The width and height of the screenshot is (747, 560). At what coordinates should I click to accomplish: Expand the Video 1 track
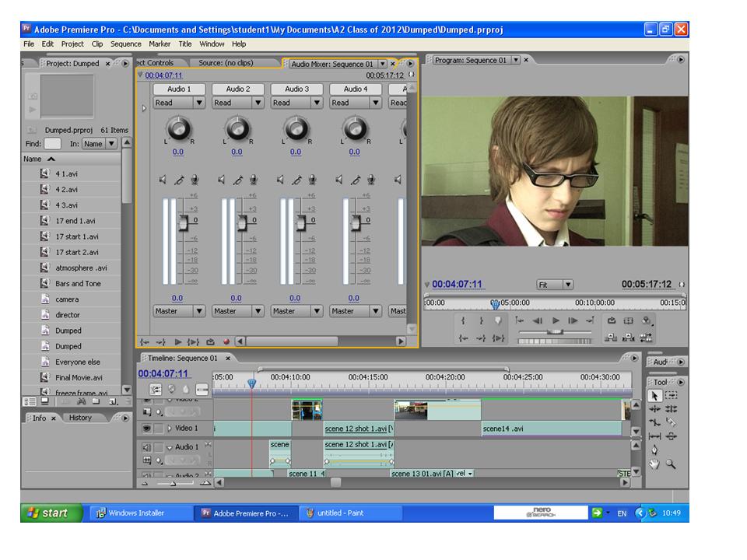(x=169, y=428)
